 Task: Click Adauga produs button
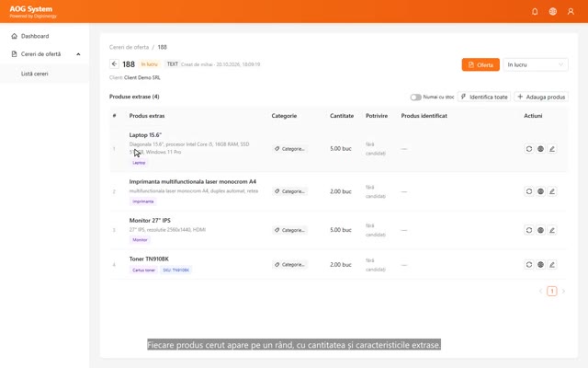pos(541,97)
